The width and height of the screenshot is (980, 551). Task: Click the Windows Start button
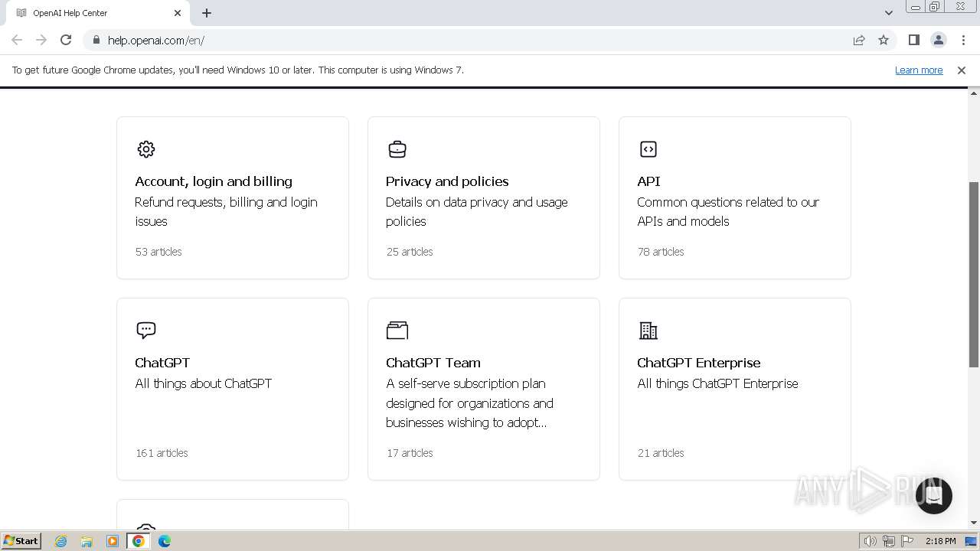pos(21,541)
